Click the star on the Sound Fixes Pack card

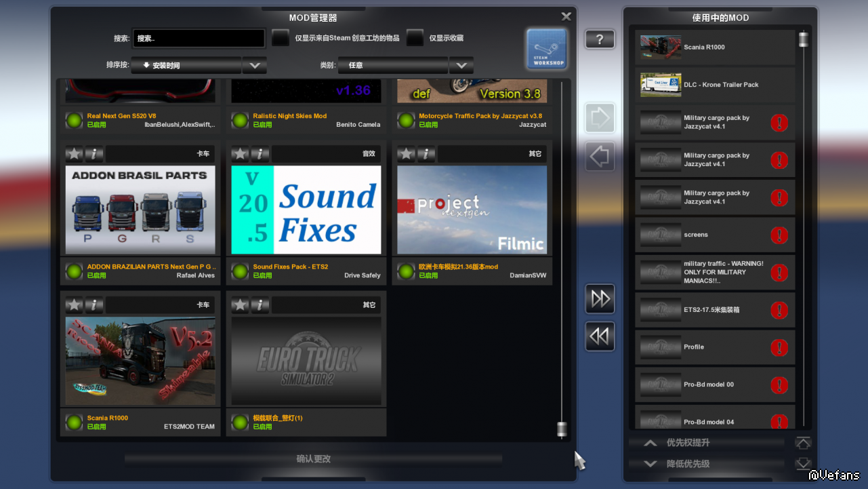click(x=241, y=154)
